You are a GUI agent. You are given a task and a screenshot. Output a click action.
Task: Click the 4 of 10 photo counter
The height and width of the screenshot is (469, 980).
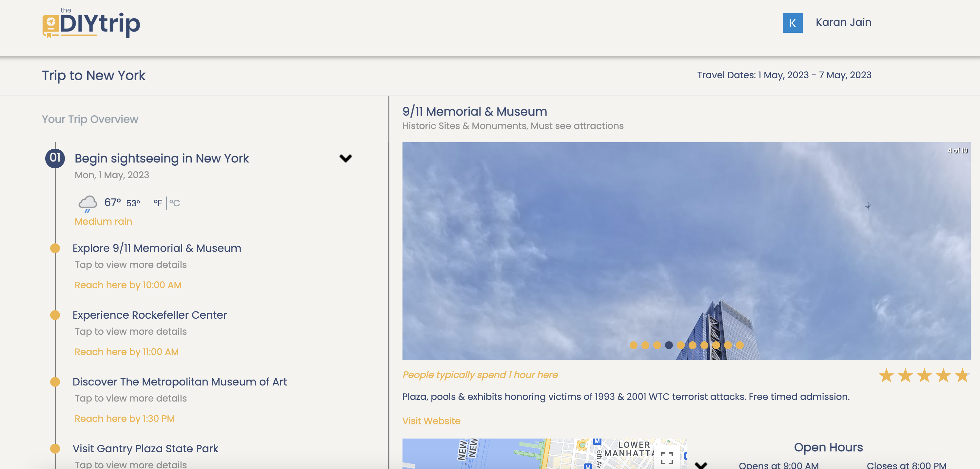pos(958,151)
